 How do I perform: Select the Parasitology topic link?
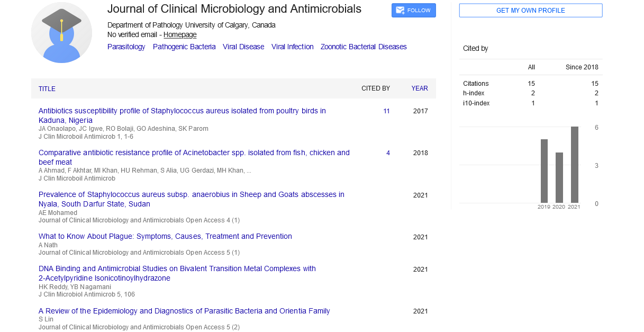[126, 47]
